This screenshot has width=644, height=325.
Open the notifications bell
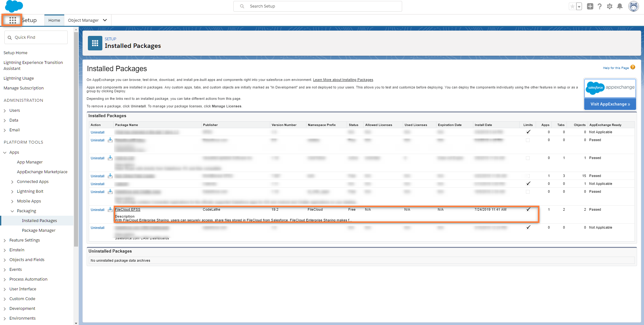pos(620,6)
